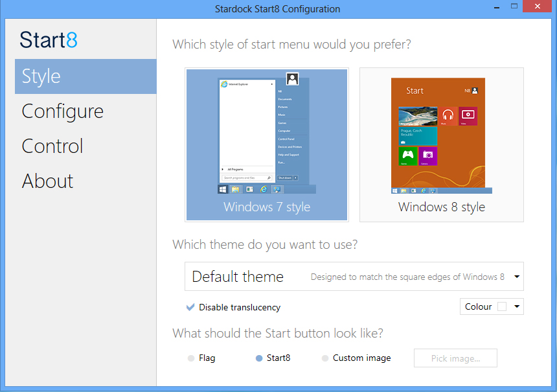This screenshot has width=557, height=392.
Task: Close the Start8 Configuration window
Action: point(538,6)
